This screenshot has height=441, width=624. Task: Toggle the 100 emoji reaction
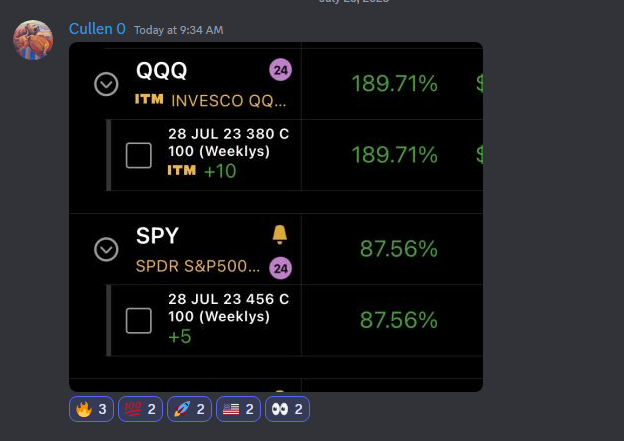pos(140,409)
